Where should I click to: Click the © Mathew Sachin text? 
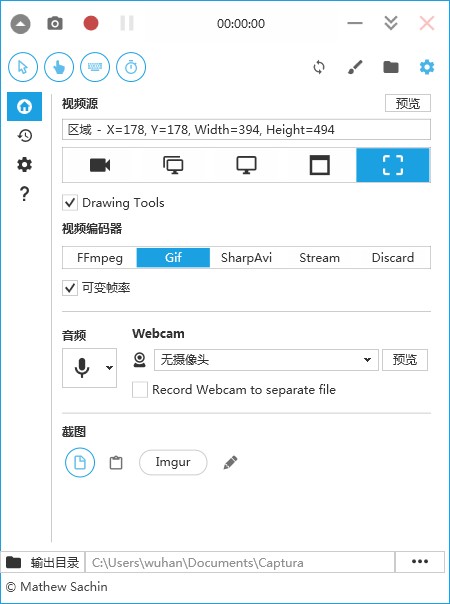tap(57, 587)
